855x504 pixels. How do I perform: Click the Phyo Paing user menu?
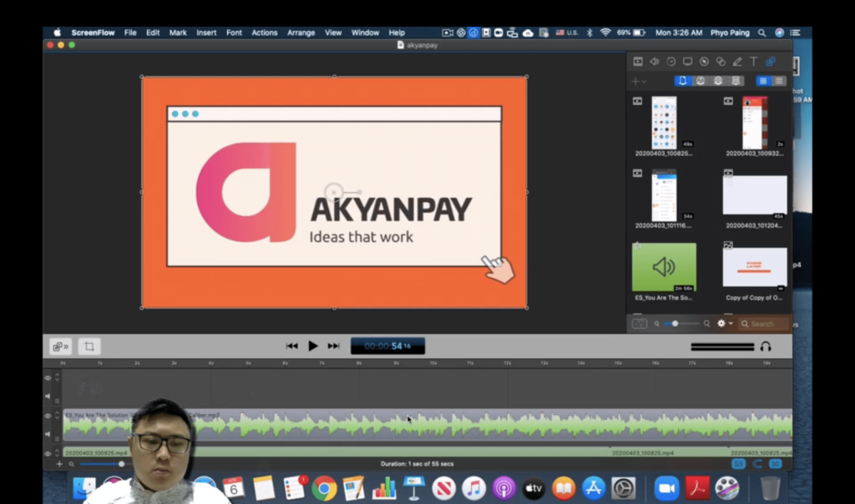[x=730, y=33]
